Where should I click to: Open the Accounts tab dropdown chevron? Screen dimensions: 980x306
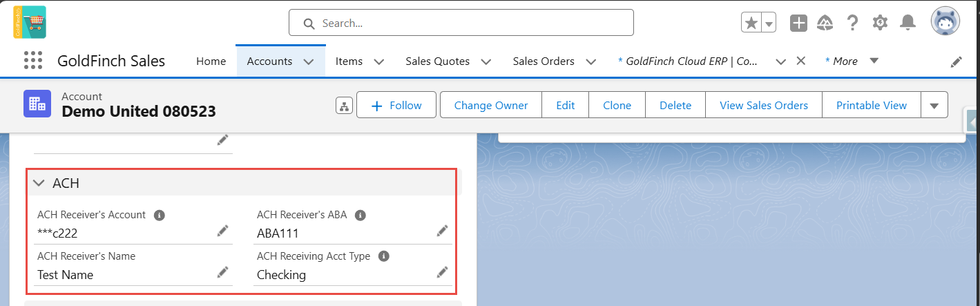click(308, 61)
